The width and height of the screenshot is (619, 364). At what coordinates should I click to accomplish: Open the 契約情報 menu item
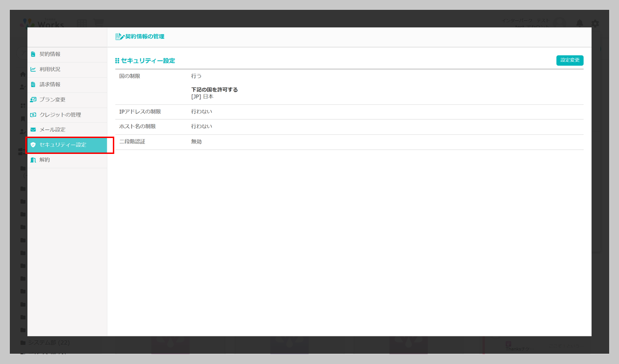click(x=67, y=54)
